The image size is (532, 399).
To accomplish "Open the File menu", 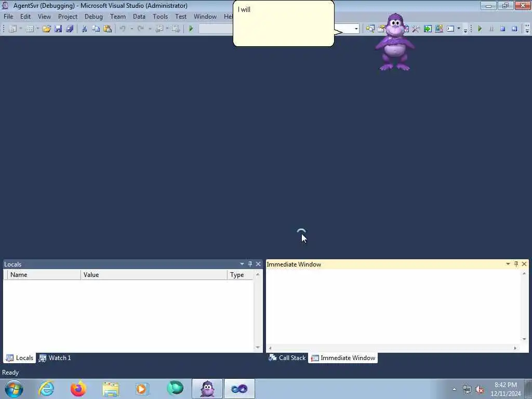I will 8,16.
